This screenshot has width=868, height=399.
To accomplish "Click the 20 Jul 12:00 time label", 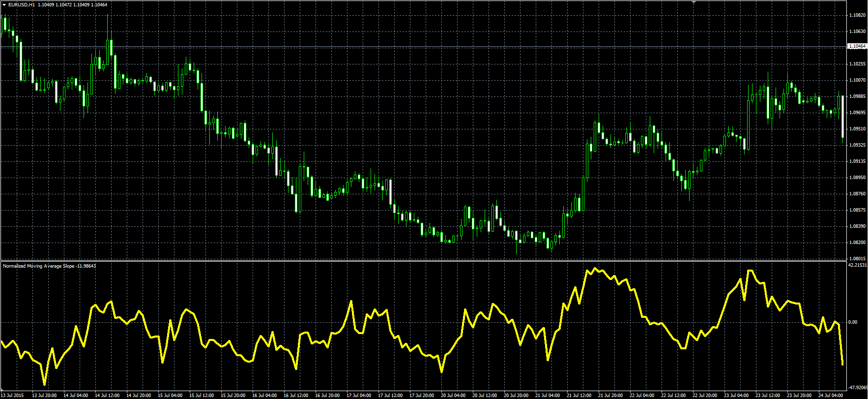I will point(485,396).
